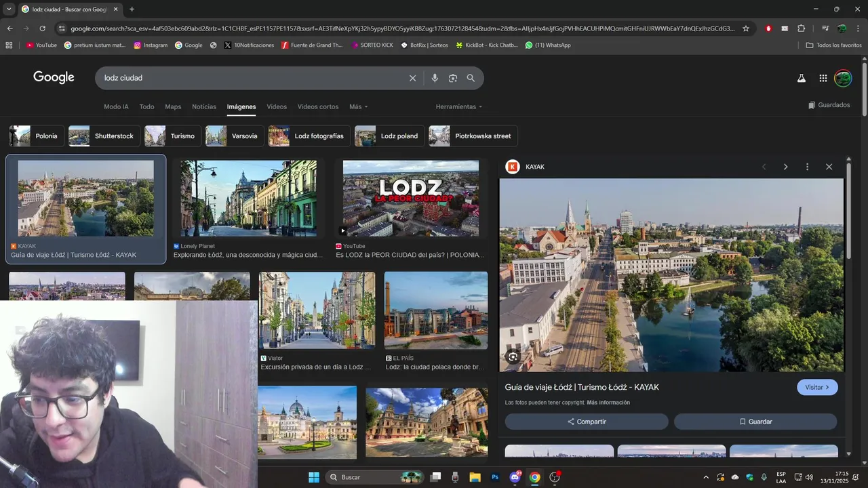Open the Más información copyright link
The width and height of the screenshot is (868, 488).
tap(608, 403)
